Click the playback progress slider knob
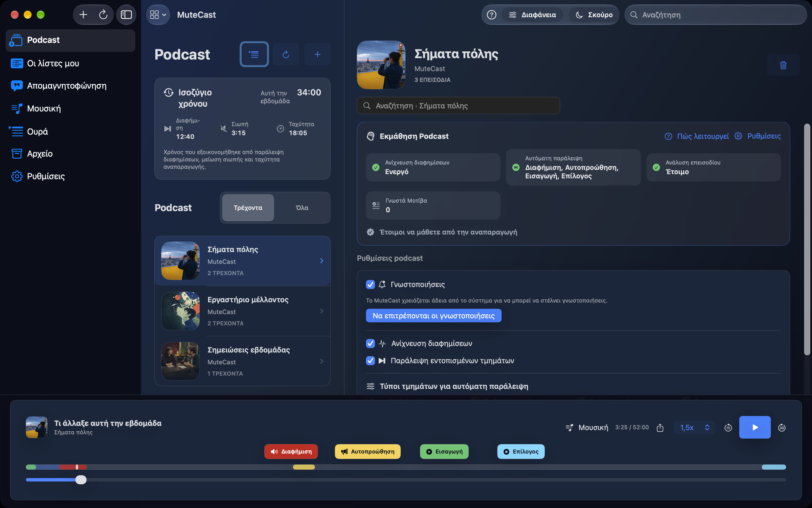Image resolution: width=812 pixels, height=508 pixels. pos(81,480)
